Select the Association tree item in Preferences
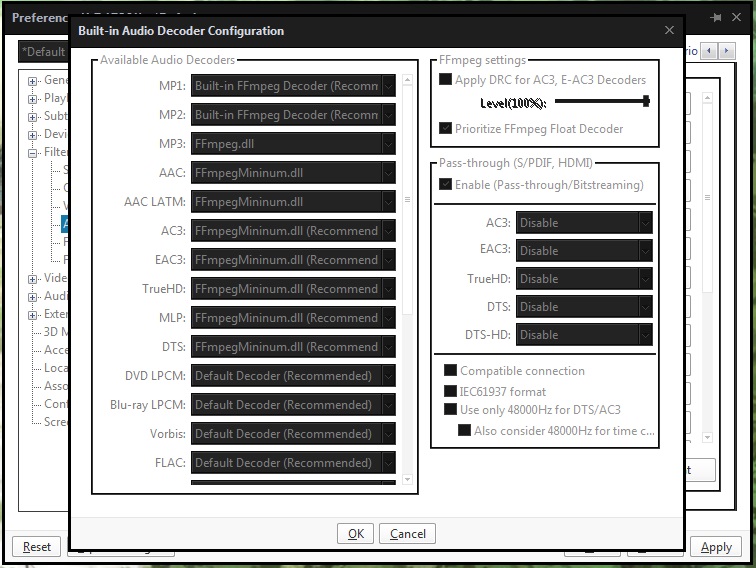The image size is (756, 568). point(56,386)
